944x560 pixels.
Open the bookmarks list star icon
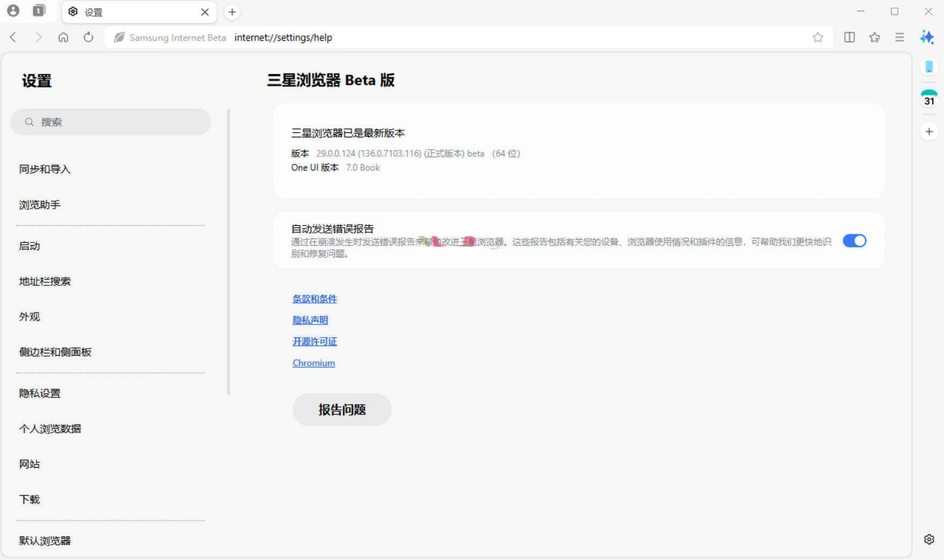[x=875, y=38]
